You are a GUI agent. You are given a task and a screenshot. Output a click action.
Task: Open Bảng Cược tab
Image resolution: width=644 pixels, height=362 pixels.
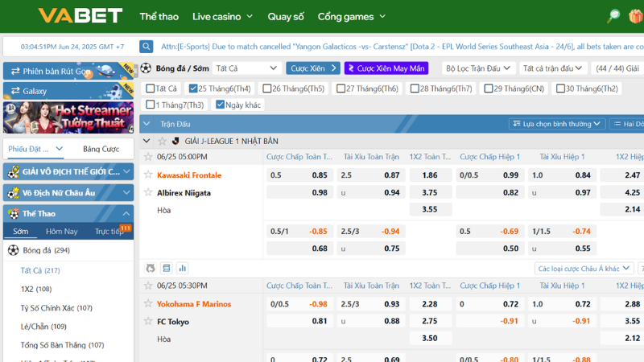click(x=101, y=149)
